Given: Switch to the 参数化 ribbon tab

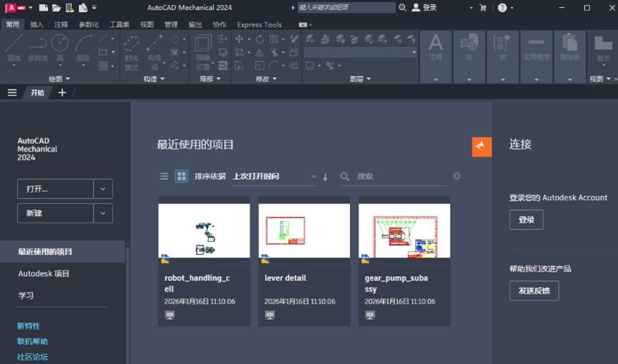Looking at the screenshot, I should [89, 24].
